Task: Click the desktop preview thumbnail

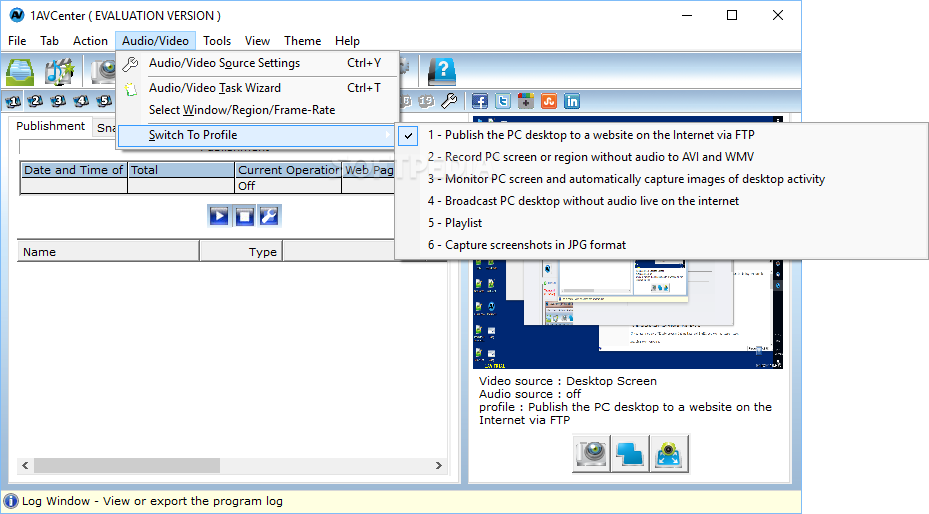Action: click(x=627, y=314)
